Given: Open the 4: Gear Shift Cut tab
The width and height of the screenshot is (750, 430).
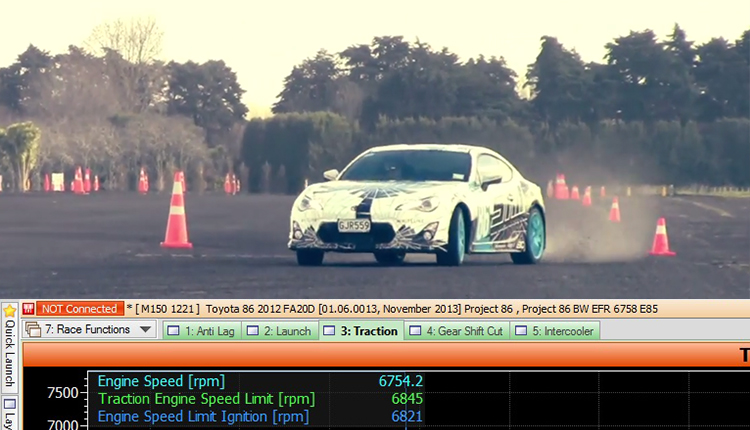Looking at the screenshot, I should pyautogui.click(x=457, y=331).
